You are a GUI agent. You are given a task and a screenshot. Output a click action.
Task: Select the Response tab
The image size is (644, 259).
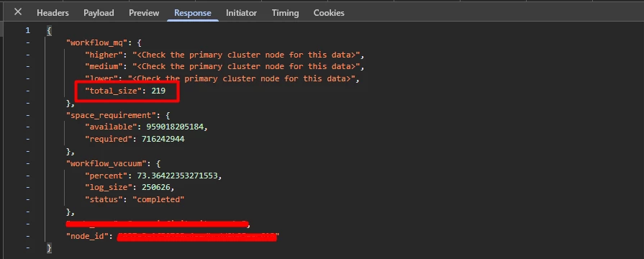[x=193, y=13]
